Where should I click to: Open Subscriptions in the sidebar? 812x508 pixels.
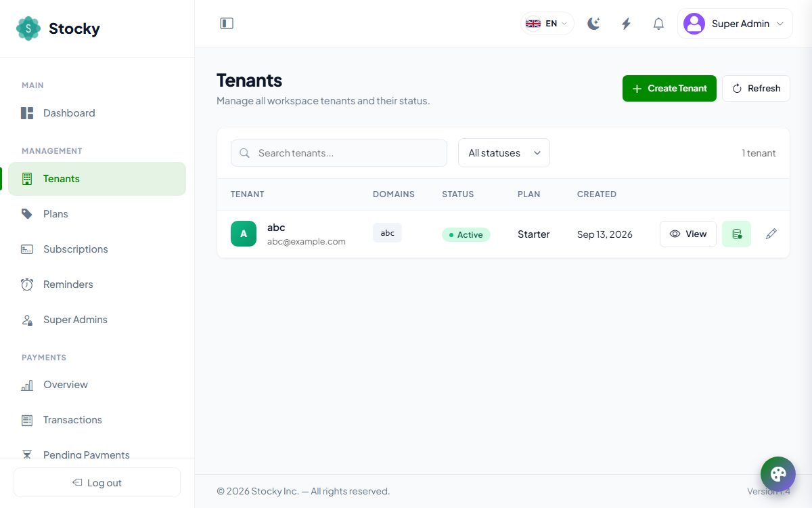(97, 249)
